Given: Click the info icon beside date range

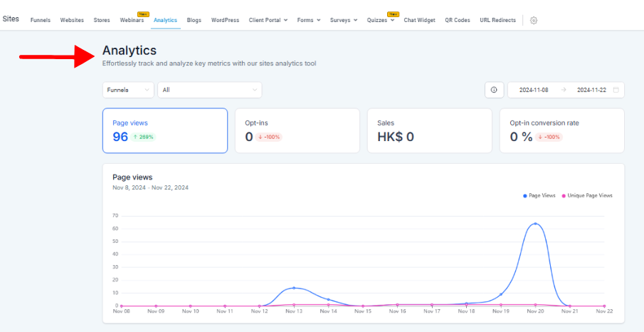Looking at the screenshot, I should tap(494, 90).
